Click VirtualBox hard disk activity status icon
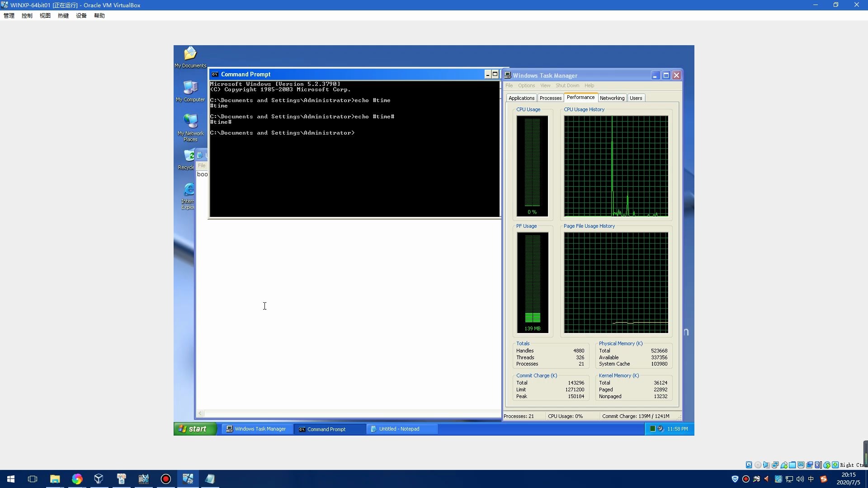The image size is (868, 488). [749, 465]
